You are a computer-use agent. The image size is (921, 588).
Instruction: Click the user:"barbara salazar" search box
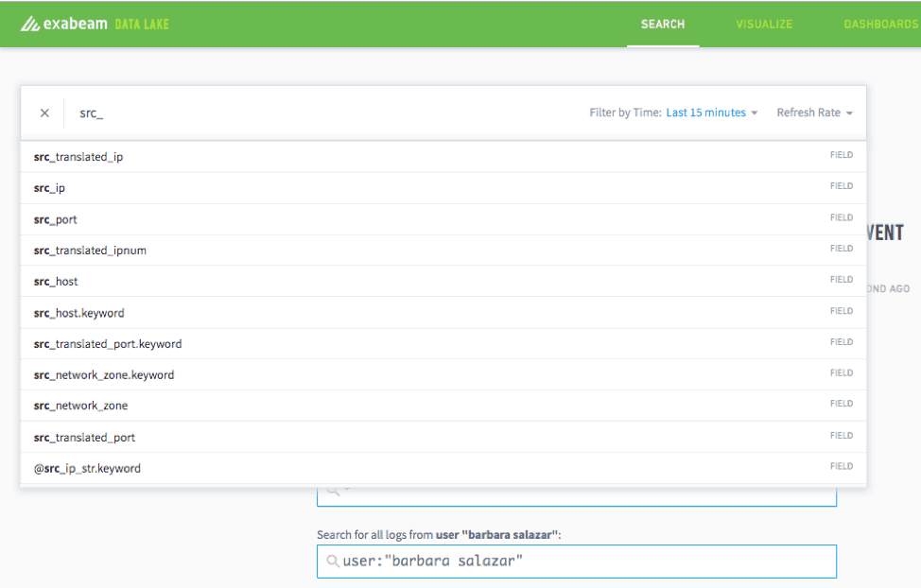click(x=577, y=561)
